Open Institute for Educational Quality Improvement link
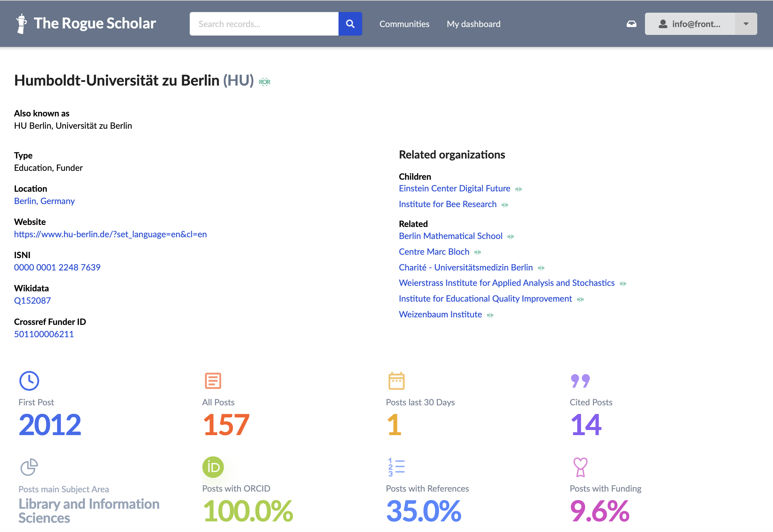This screenshot has height=532, width=773. click(485, 299)
